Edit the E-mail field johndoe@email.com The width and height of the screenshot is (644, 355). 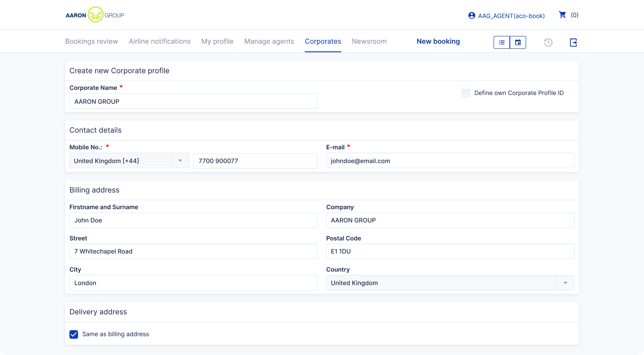(450, 161)
